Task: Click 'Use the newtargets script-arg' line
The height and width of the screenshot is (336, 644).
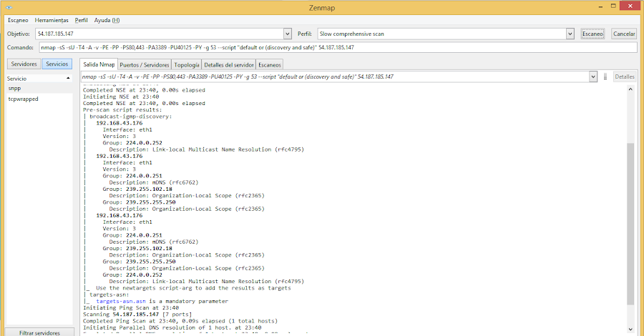Action: click(x=193, y=288)
